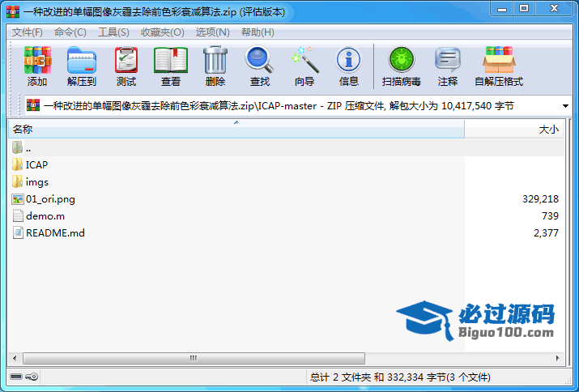This screenshot has height=392, width=579.
Task: Click the SFX (自解压格式) icon
Action: point(499,60)
